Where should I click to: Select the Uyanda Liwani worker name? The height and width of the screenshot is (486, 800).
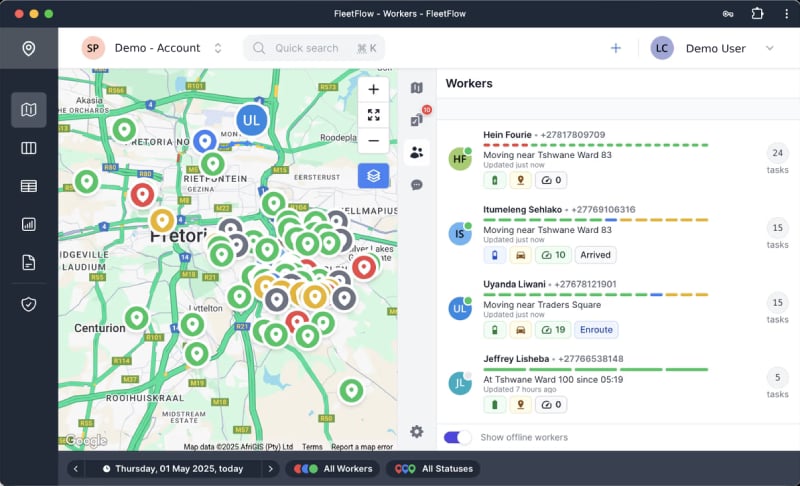pos(514,284)
